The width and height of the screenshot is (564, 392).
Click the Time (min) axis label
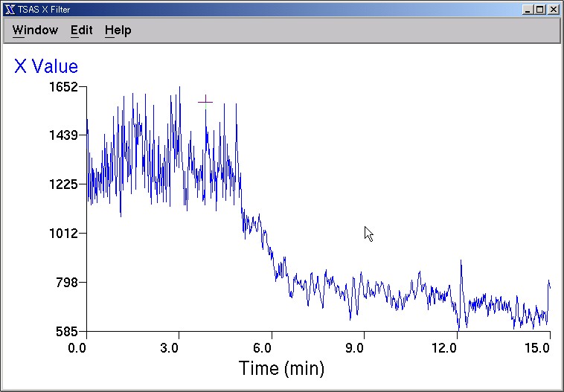281,368
